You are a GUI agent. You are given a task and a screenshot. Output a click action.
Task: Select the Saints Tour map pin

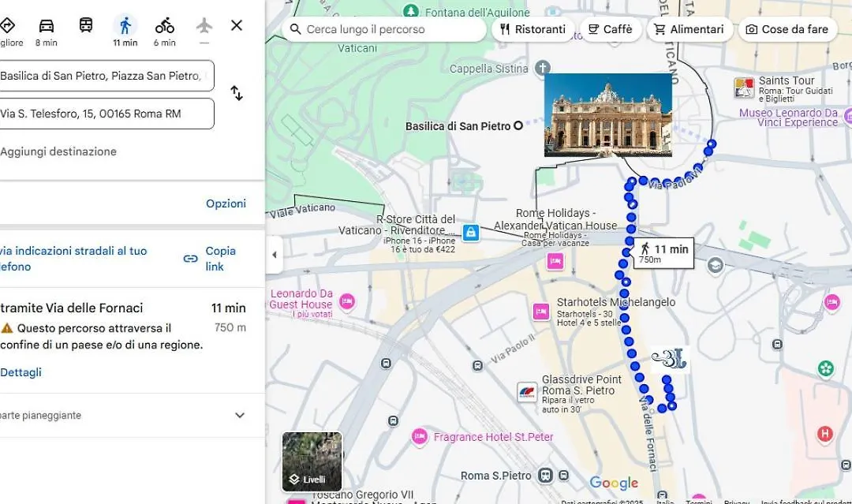pos(744,87)
